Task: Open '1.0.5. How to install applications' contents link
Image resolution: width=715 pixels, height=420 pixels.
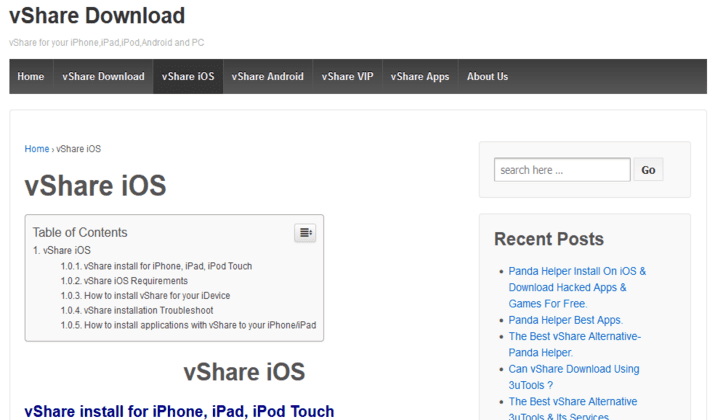Action: click(188, 325)
